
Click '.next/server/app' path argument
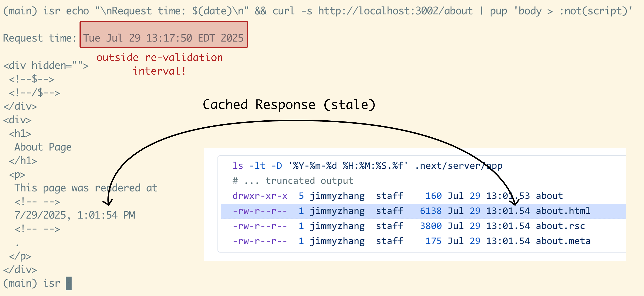(x=458, y=166)
